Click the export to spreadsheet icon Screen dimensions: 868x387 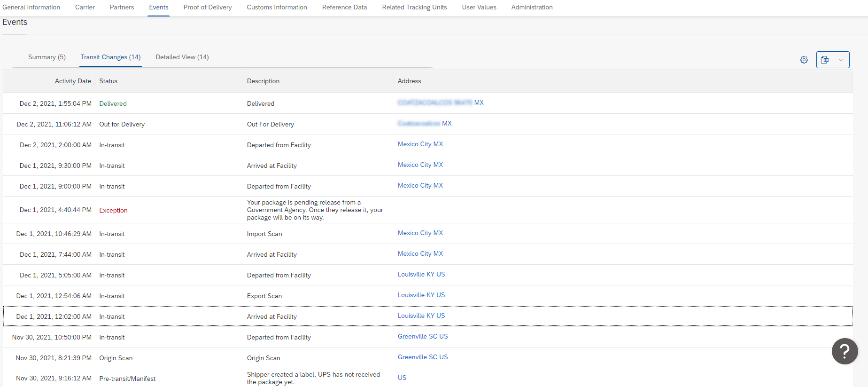(x=825, y=60)
